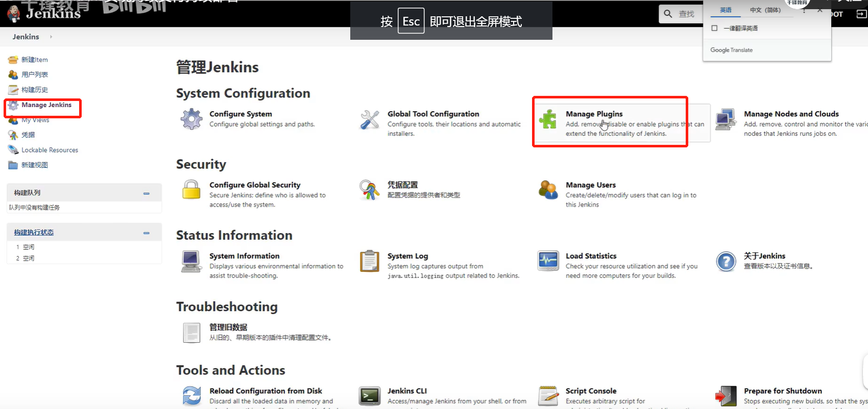This screenshot has height=409, width=868.
Task: Check the 一律翻译英语 checkbox
Action: click(714, 28)
